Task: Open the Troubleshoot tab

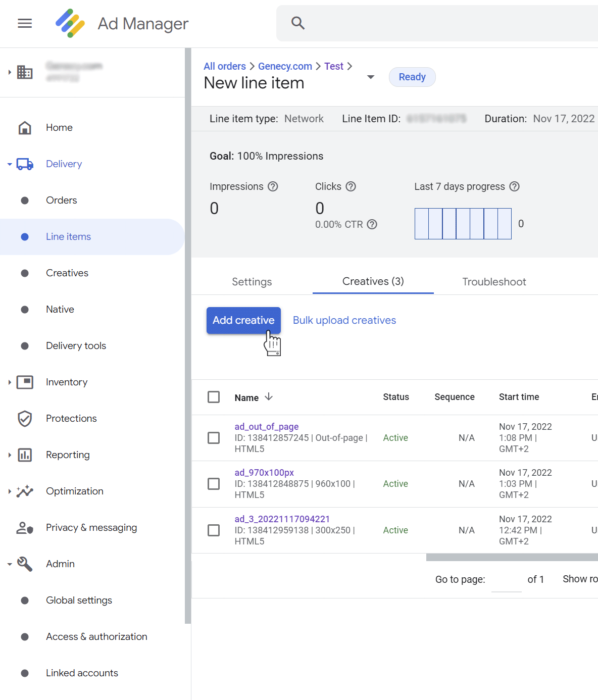Action: (494, 282)
